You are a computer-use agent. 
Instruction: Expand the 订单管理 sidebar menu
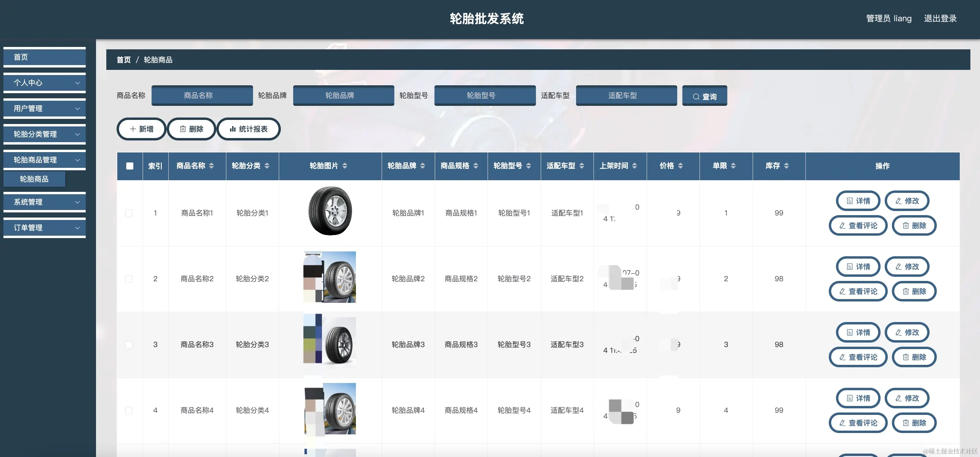(x=45, y=228)
